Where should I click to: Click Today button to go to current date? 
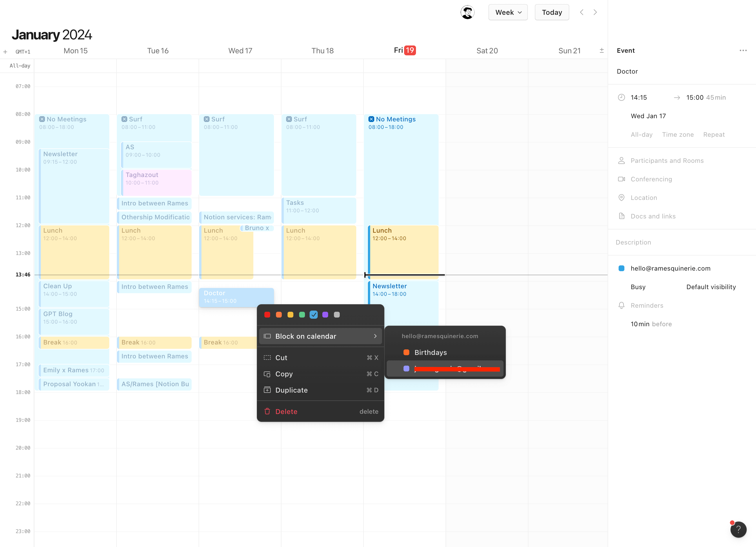[x=551, y=12]
